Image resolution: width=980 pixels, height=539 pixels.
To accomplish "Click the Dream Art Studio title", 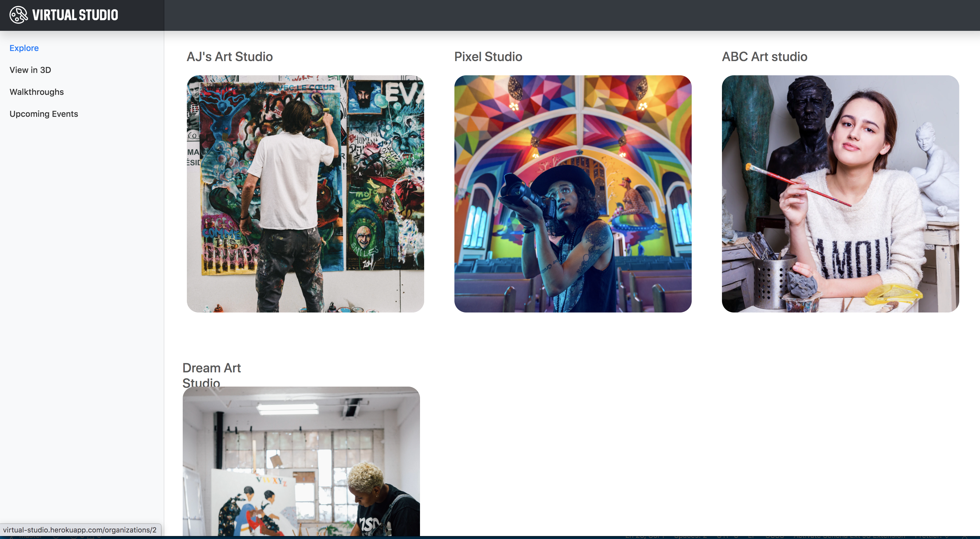I will coord(211,368).
